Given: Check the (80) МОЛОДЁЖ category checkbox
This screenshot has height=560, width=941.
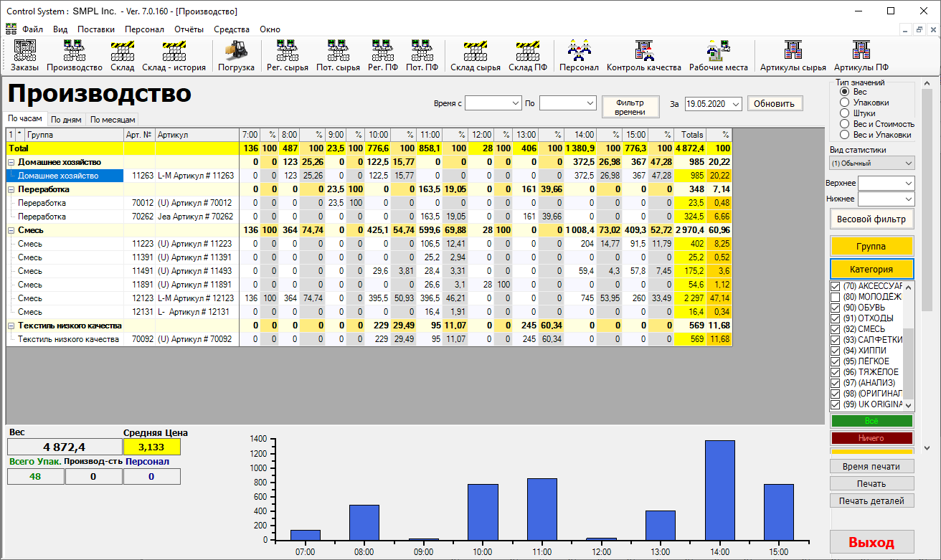Looking at the screenshot, I should pyautogui.click(x=835, y=297).
